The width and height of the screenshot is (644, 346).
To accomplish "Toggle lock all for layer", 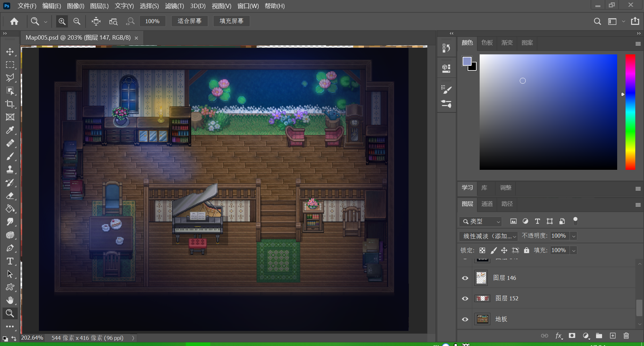I will click(527, 250).
